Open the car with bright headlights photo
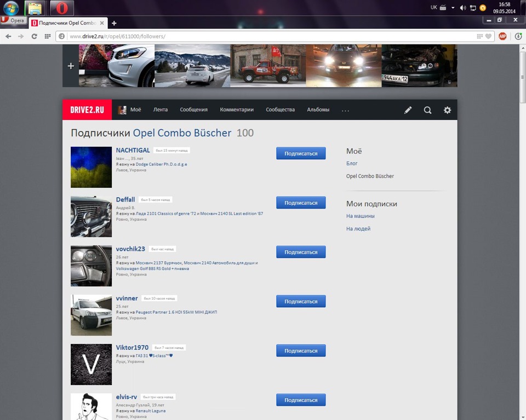 344,66
